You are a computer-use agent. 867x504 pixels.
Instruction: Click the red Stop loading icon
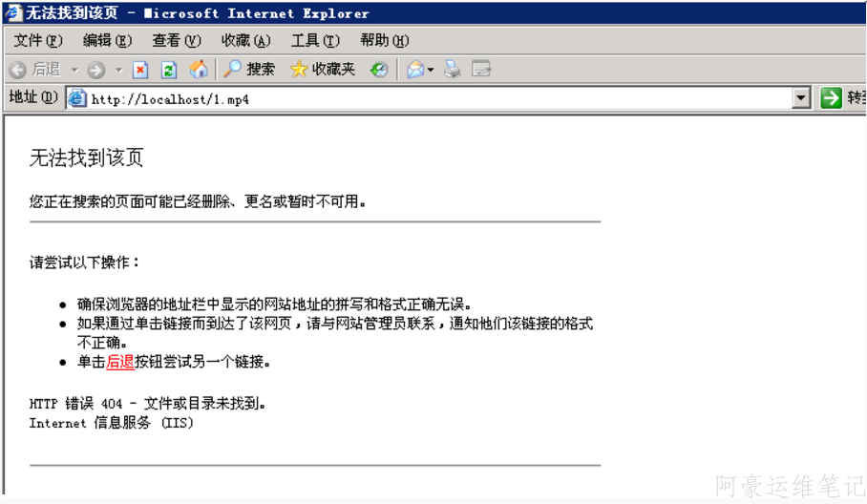140,70
